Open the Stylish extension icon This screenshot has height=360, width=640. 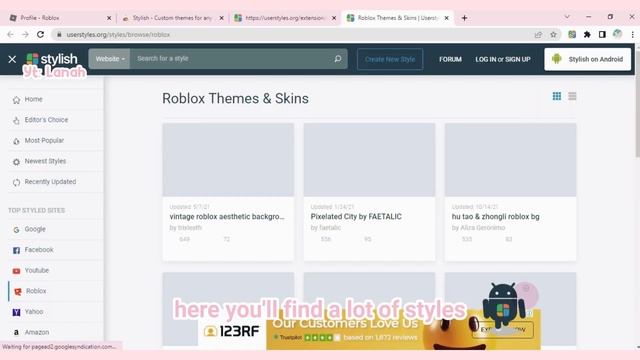(572, 35)
